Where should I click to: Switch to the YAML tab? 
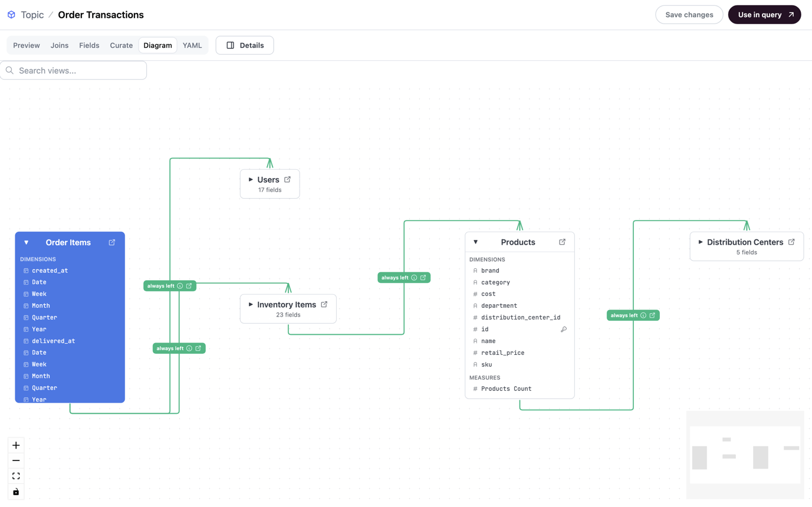click(x=192, y=45)
